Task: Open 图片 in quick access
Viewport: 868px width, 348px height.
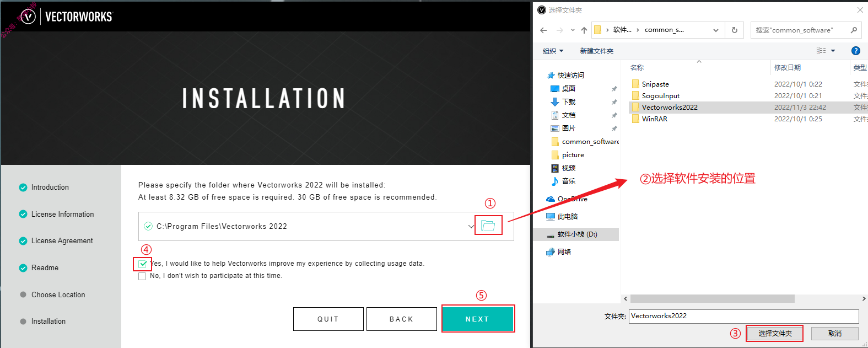Action: point(569,129)
